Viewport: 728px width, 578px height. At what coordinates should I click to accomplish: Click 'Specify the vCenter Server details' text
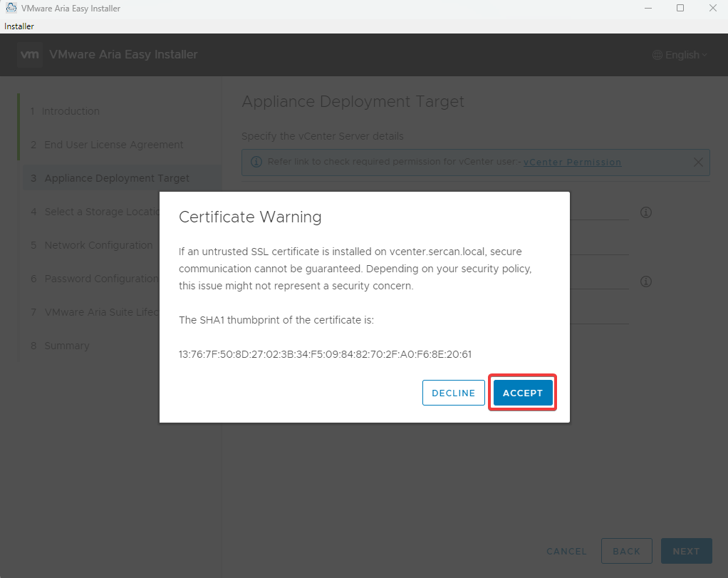point(322,136)
